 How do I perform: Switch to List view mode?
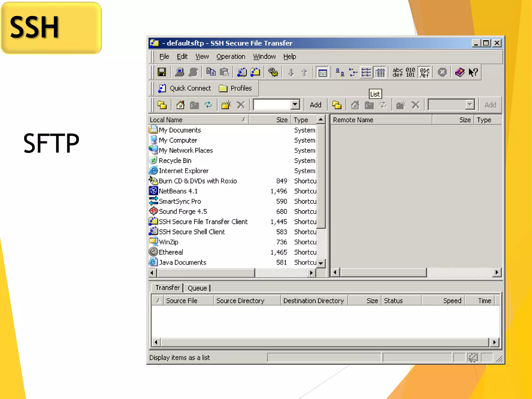(x=366, y=72)
